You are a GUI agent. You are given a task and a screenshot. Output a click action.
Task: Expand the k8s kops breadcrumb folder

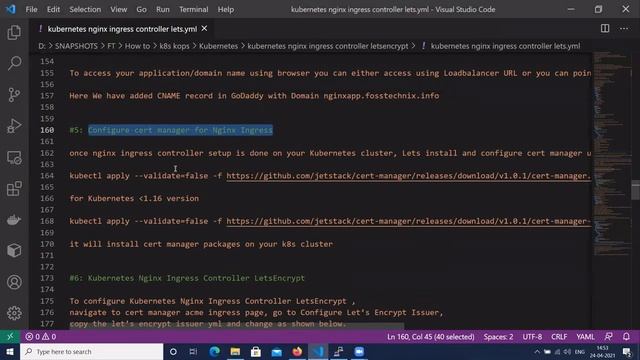tap(174, 46)
